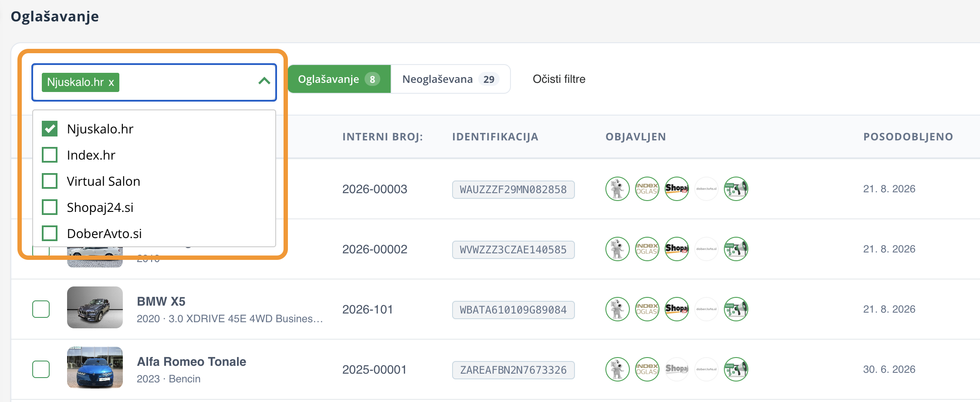The image size is (980, 402).
Task: Click the Shopaj24 icon for BMW X5
Action: 676,309
